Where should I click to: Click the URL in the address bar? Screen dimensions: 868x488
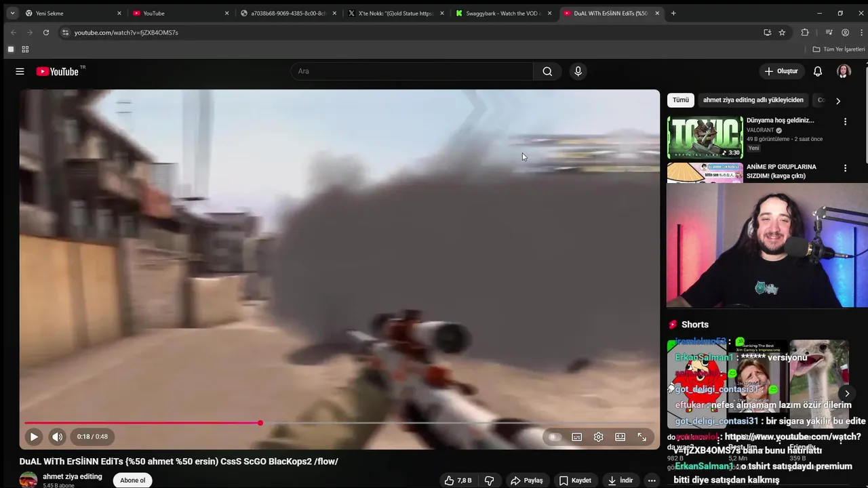(126, 33)
